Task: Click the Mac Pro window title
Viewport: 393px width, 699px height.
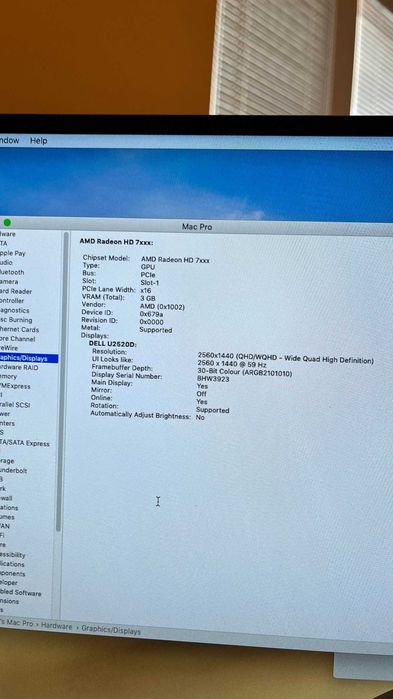Action: [197, 227]
